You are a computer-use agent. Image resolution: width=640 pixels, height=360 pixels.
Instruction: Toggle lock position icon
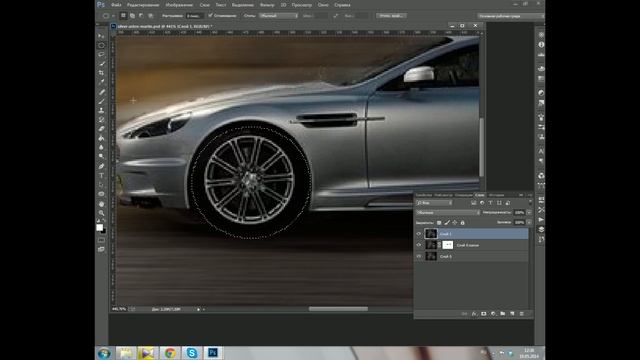click(455, 223)
